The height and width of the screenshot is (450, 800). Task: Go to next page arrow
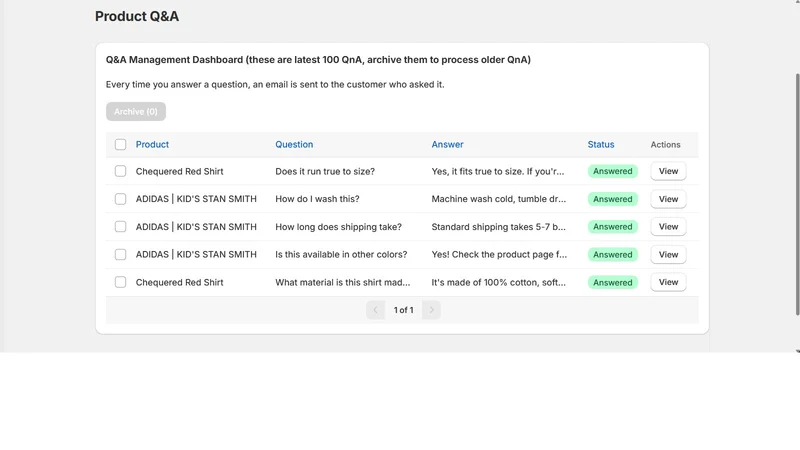[431, 310]
